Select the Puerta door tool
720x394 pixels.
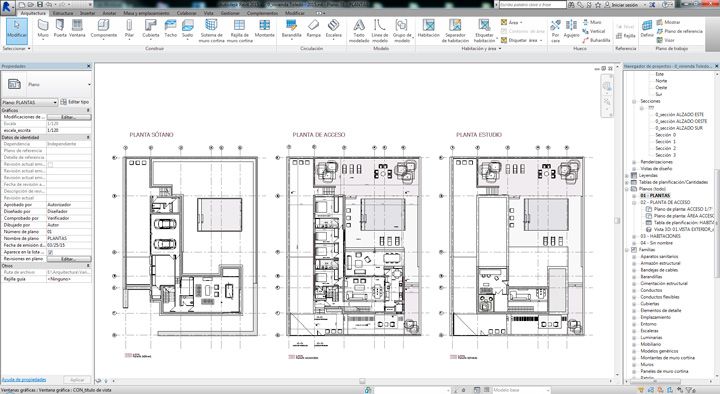[60, 28]
